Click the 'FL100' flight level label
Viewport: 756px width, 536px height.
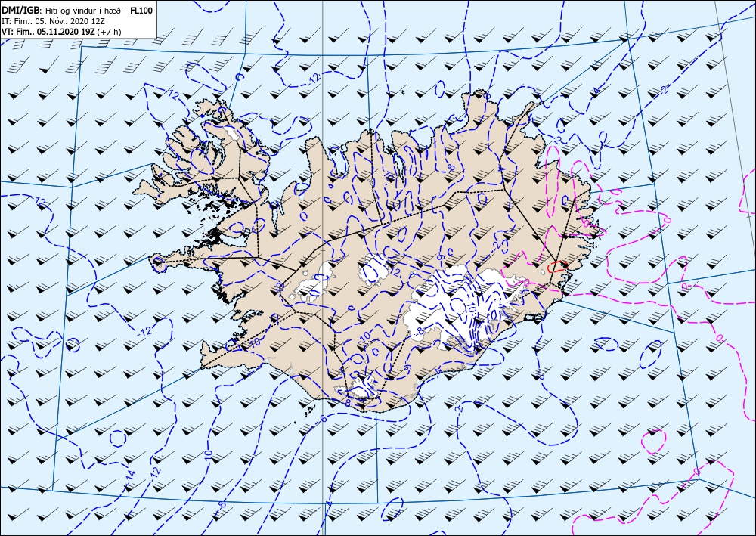tap(143, 10)
